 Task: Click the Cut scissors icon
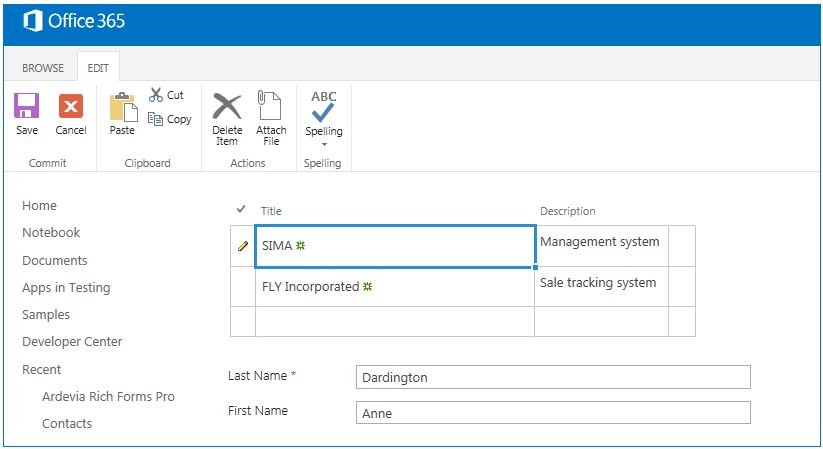click(x=156, y=95)
